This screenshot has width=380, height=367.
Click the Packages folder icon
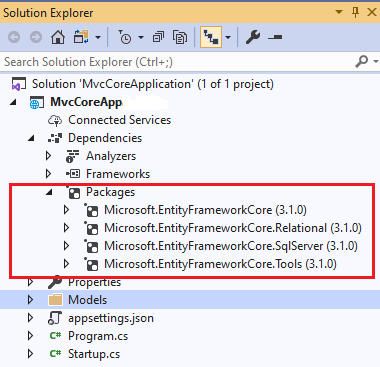click(73, 192)
